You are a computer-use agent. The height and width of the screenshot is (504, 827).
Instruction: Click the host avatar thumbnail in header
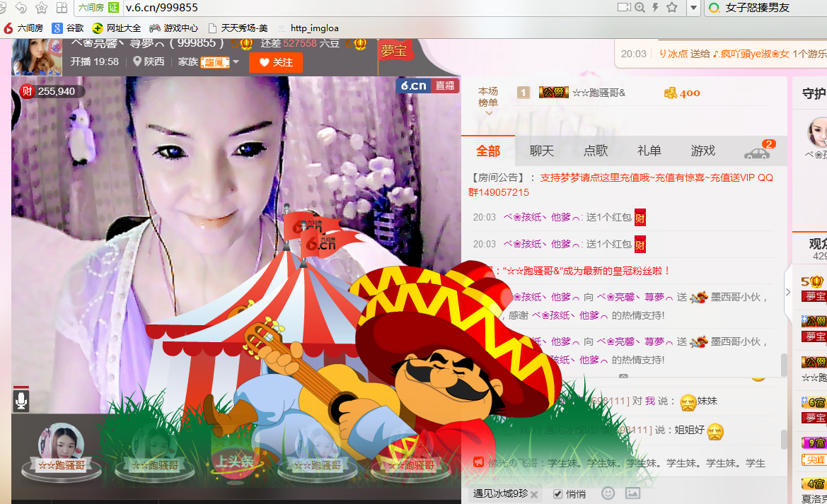coord(37,57)
